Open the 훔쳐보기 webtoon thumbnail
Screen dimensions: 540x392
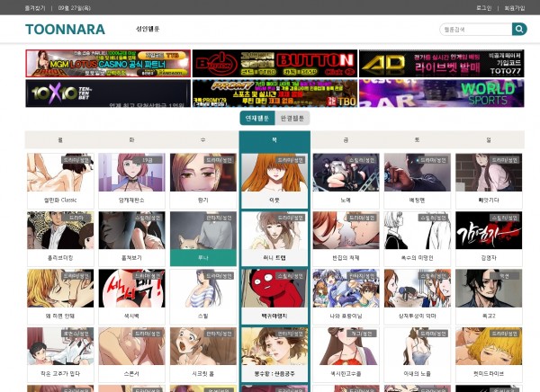coord(131,230)
